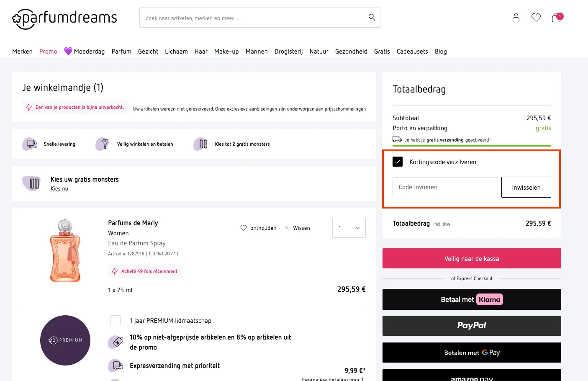Focus the Code invoeren input field
The height and width of the screenshot is (381, 588).
[445, 187]
